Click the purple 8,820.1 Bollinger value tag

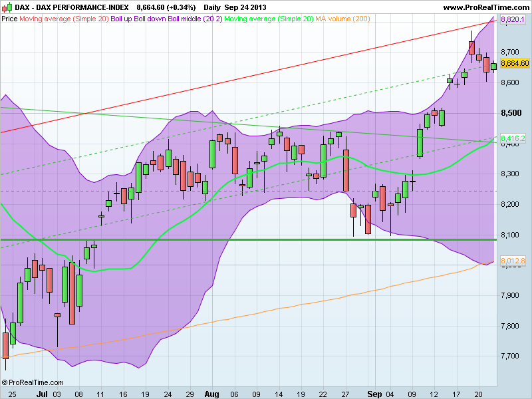point(513,19)
